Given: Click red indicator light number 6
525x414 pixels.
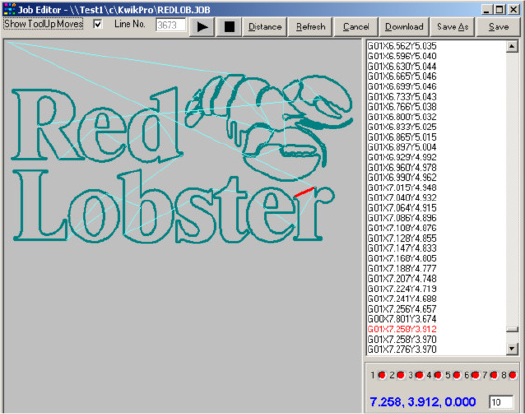Looking at the screenshot, I should click(475, 375).
